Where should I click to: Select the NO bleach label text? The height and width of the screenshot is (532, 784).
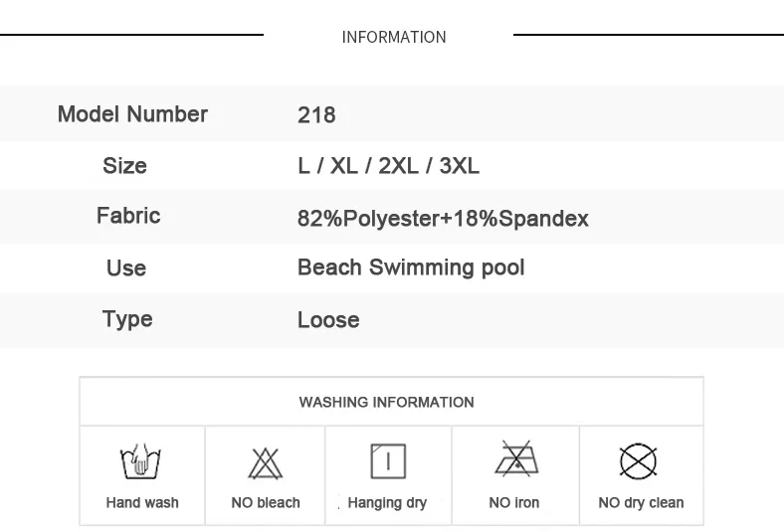click(266, 502)
